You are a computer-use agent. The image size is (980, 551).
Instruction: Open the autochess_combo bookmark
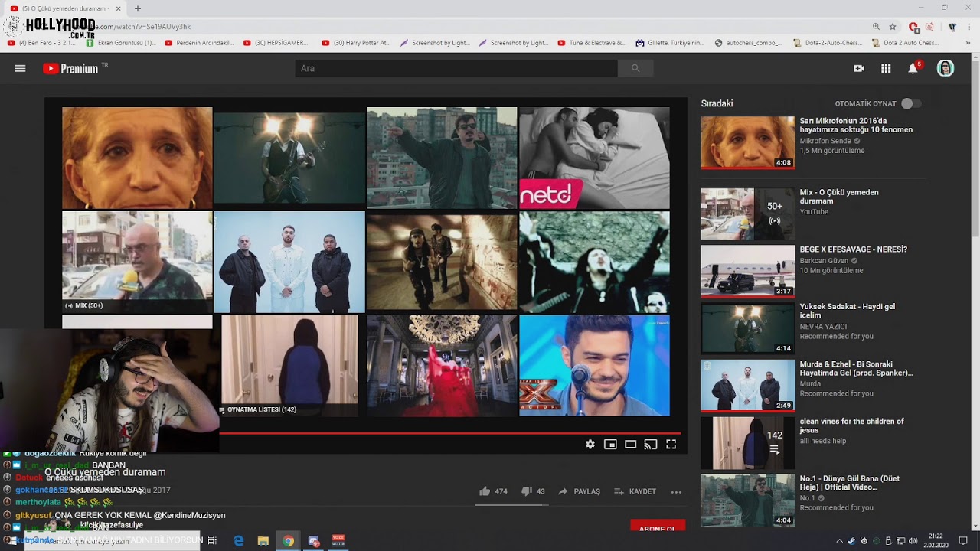tap(750, 43)
